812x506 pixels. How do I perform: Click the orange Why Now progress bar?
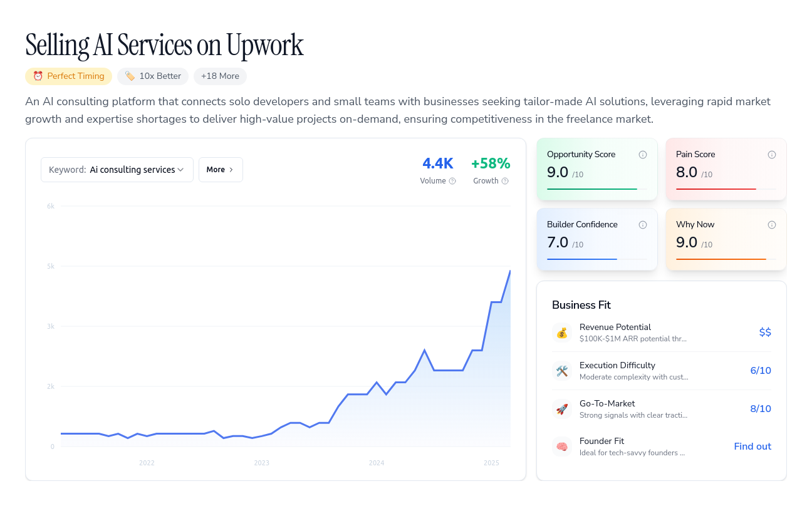[x=726, y=259]
